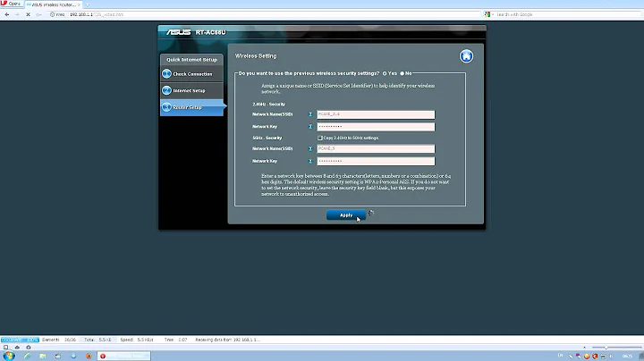
Task: Adjust the page zoom slider
Action: [616, 347]
